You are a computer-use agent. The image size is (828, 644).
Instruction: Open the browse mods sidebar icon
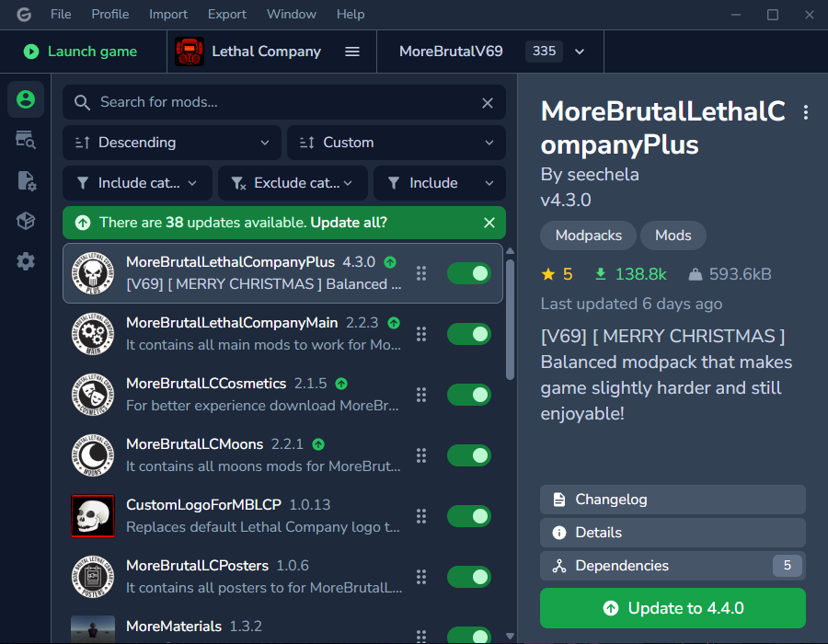point(26,140)
